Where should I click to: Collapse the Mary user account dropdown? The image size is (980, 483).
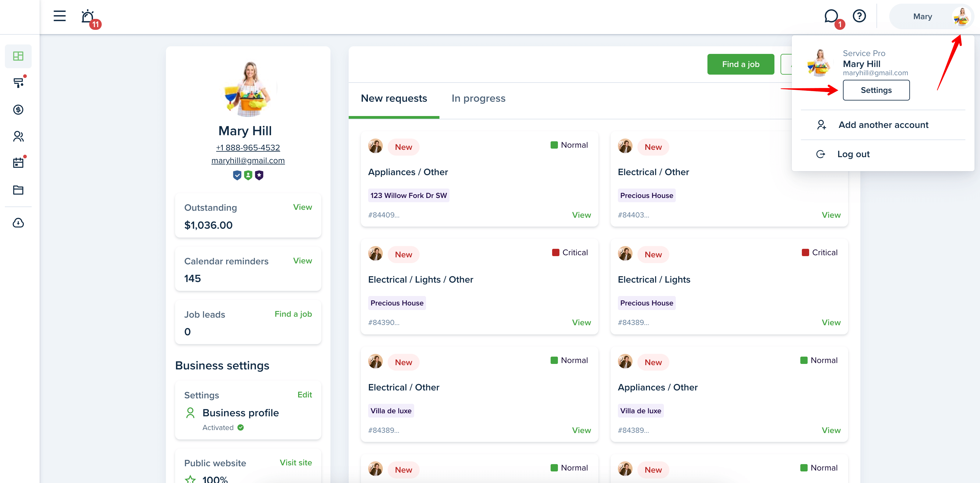tap(931, 16)
